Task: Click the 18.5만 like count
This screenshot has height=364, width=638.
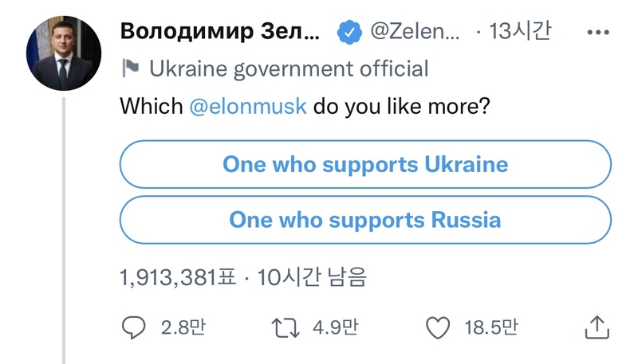Action: [x=491, y=327]
